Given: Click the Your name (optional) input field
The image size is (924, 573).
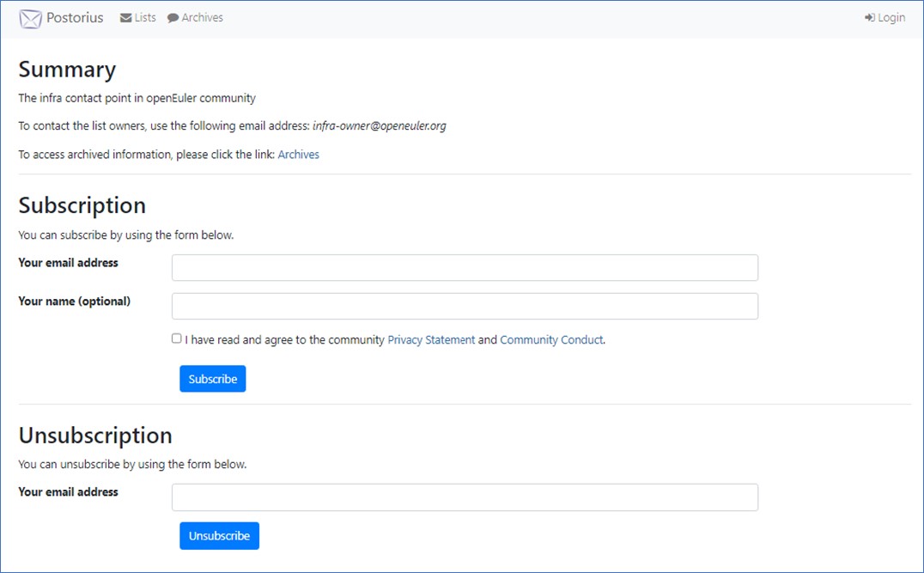Looking at the screenshot, I should point(465,306).
